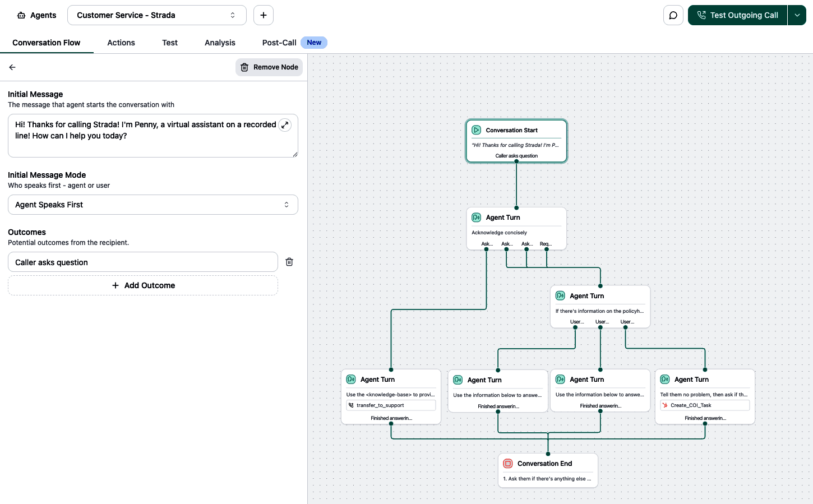Open the Post-Call tab
The image size is (813, 504).
pyautogui.click(x=279, y=43)
